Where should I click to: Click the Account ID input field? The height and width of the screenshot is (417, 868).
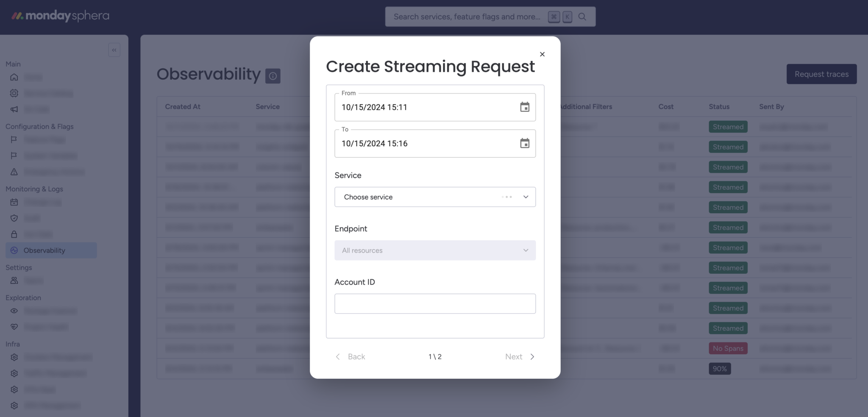(x=435, y=303)
